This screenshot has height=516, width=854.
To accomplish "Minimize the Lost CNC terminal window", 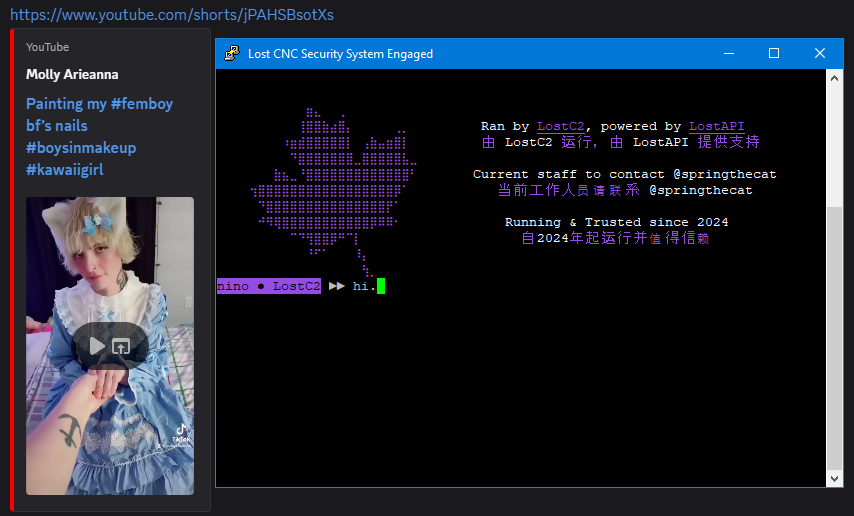I will tap(729, 53).
